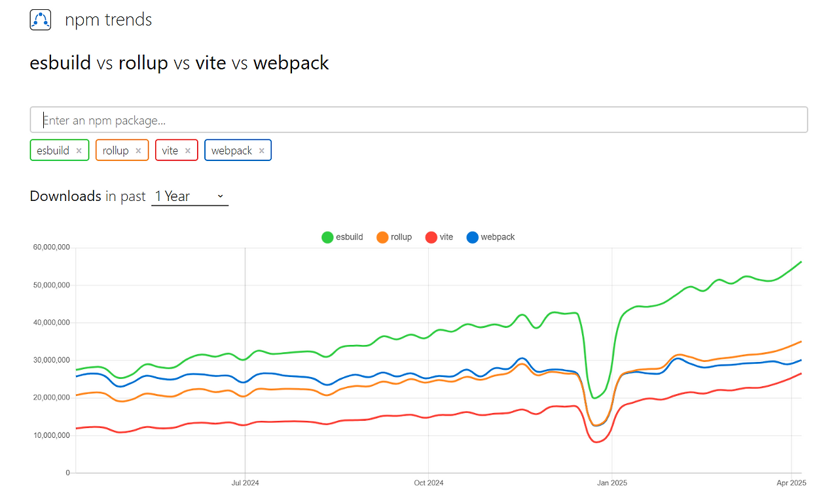Click the npm package search input field
This screenshot has width=838, height=504.
point(419,119)
